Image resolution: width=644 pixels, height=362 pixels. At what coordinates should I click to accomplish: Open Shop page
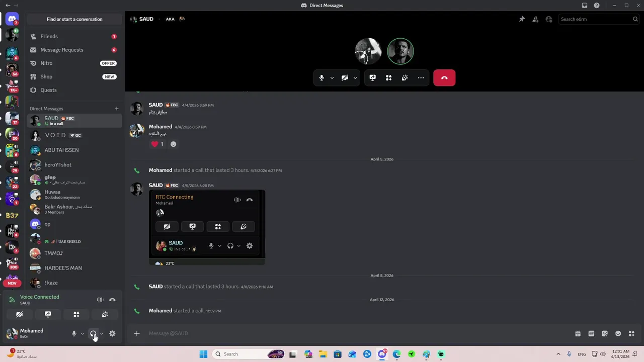coord(74,76)
